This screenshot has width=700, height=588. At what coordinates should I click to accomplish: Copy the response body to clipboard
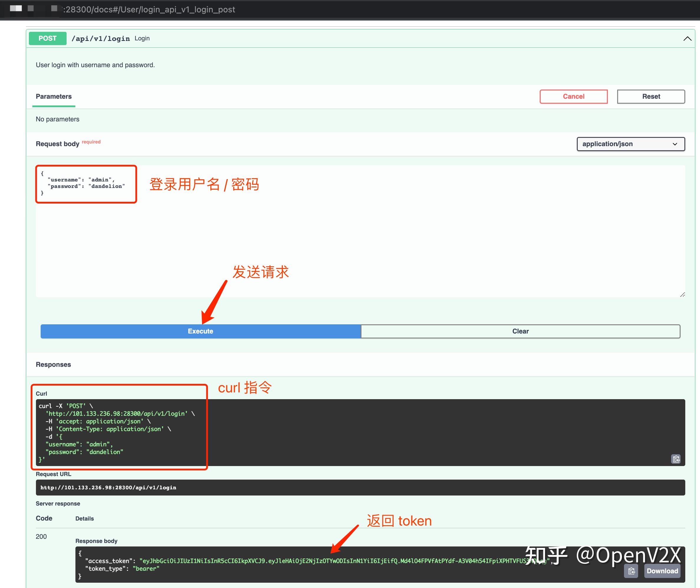(631, 571)
